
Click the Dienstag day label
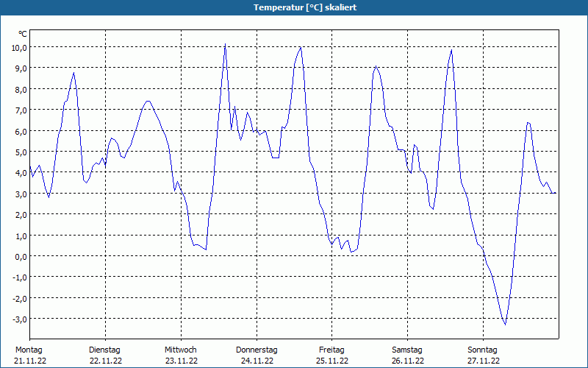[104, 350]
